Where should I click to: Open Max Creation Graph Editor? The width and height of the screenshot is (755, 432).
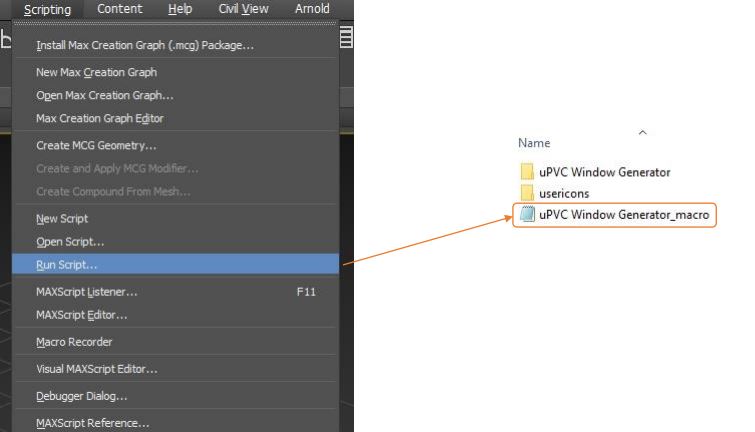176,118
